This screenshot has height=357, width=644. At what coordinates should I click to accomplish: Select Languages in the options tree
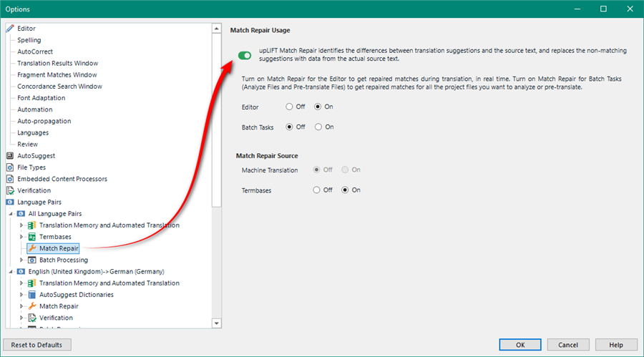tap(33, 132)
